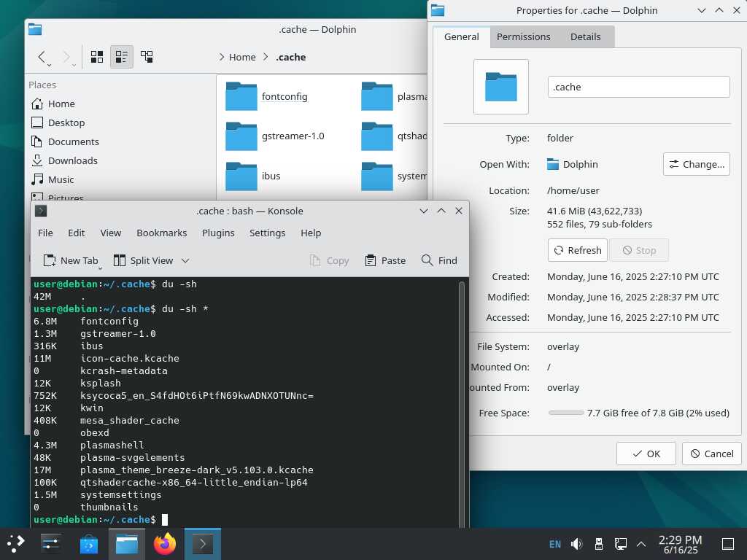Open Konsole Edit menu
This screenshot has height=560, width=747.
76,233
